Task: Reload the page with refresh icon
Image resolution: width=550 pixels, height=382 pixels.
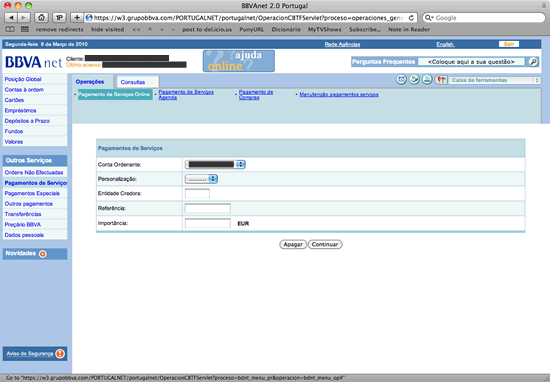Action: [411, 18]
